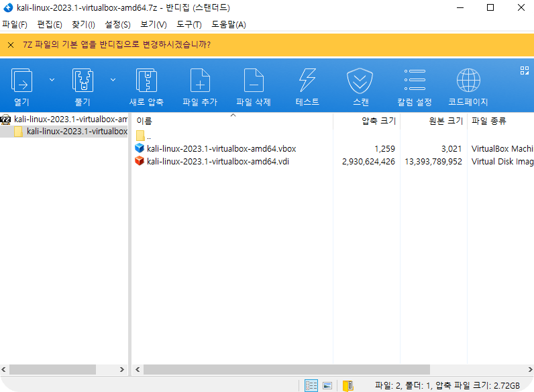
Task: Click the 1,259 compressed size cell
Action: click(x=385, y=149)
